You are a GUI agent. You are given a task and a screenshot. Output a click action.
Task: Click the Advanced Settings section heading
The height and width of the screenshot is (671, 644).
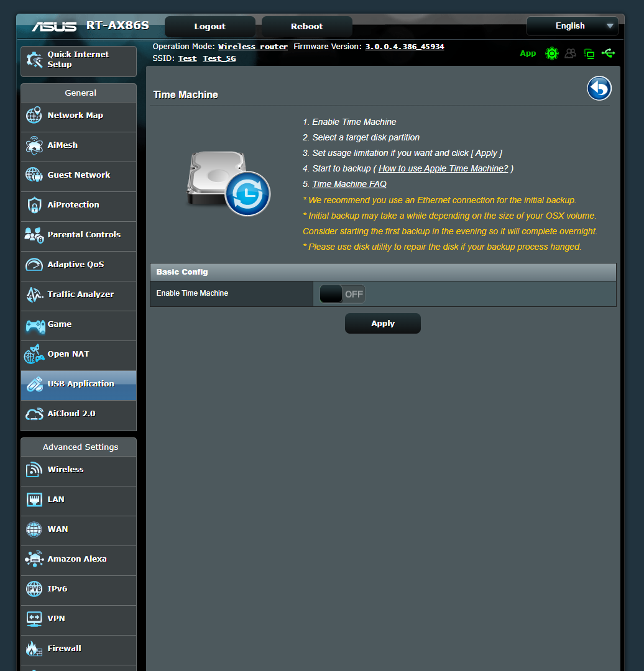point(80,447)
